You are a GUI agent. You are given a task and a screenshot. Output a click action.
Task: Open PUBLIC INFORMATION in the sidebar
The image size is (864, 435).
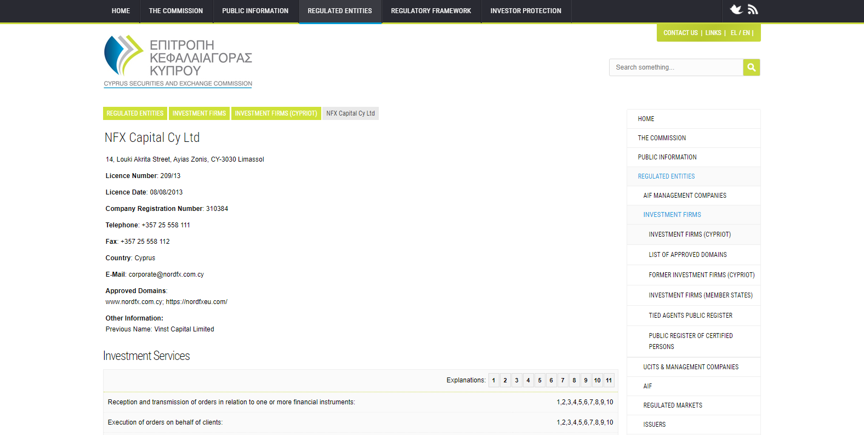pos(694,157)
